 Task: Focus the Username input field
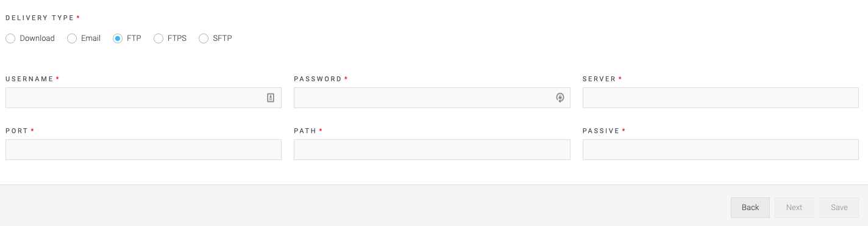coord(143,98)
